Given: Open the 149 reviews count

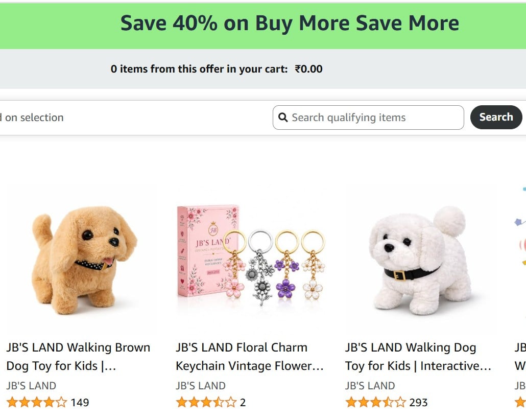Looking at the screenshot, I should click(x=80, y=403).
